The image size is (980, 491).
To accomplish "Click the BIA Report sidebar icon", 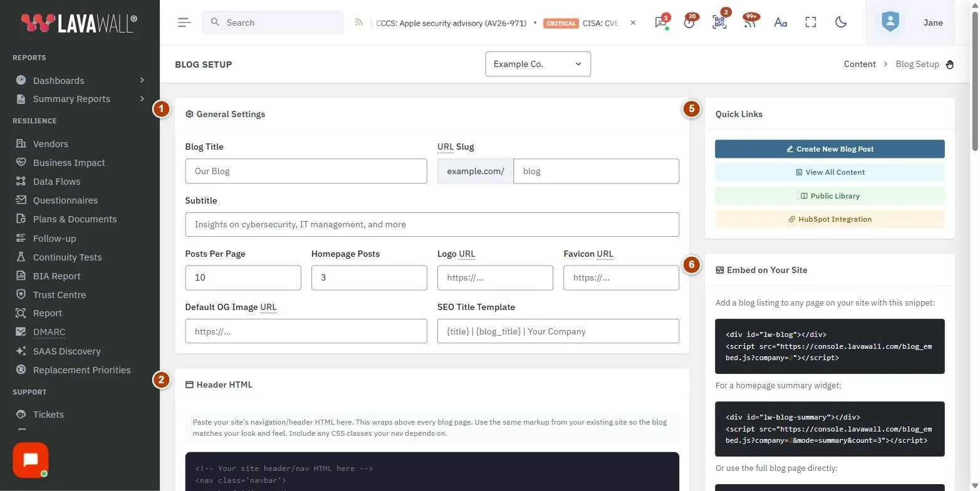I will [21, 276].
